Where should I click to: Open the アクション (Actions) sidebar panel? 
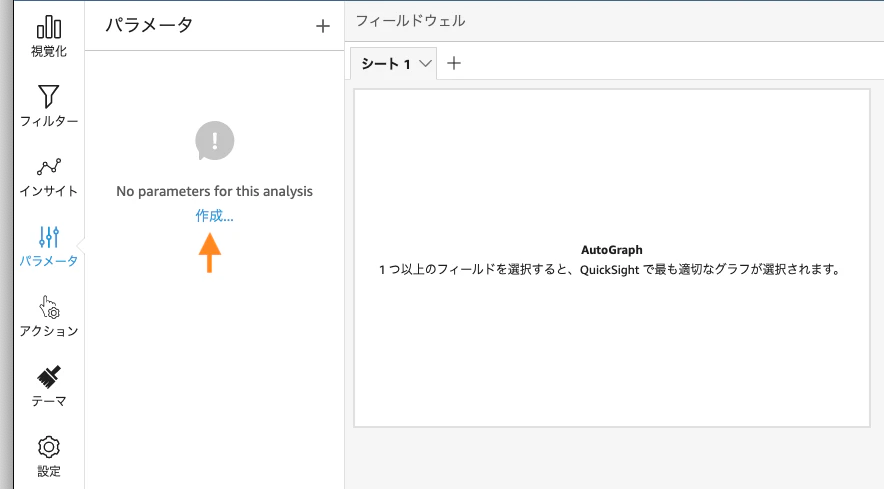pyautogui.click(x=49, y=316)
